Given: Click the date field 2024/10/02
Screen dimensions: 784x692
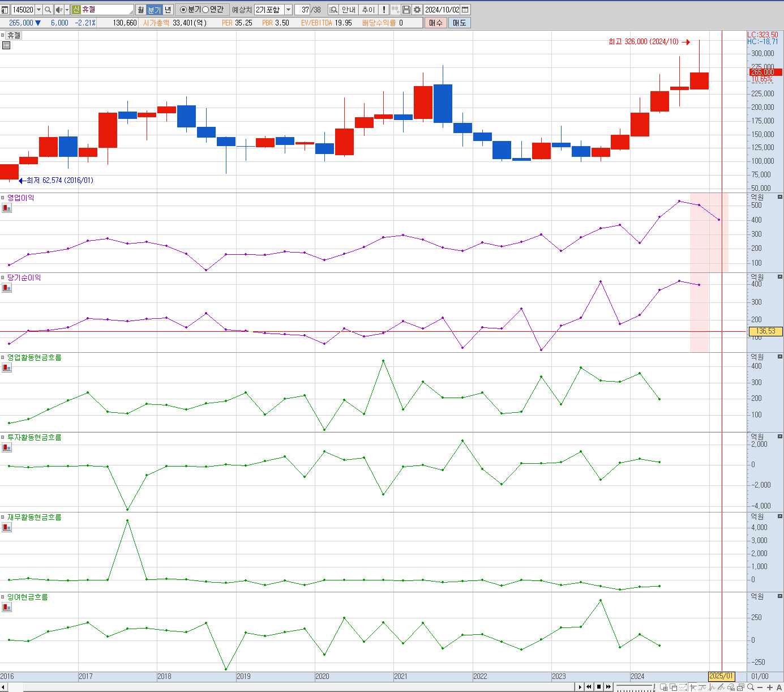Looking at the screenshot, I should (x=442, y=10).
